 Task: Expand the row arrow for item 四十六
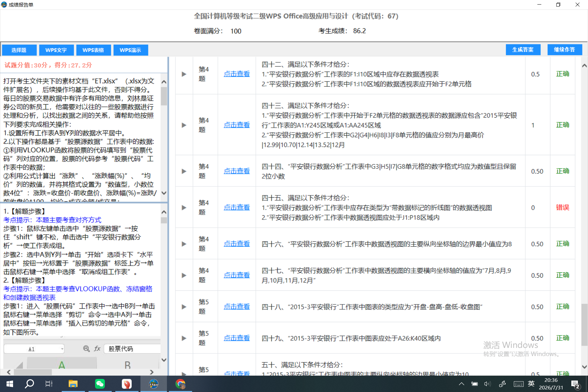[184, 244]
